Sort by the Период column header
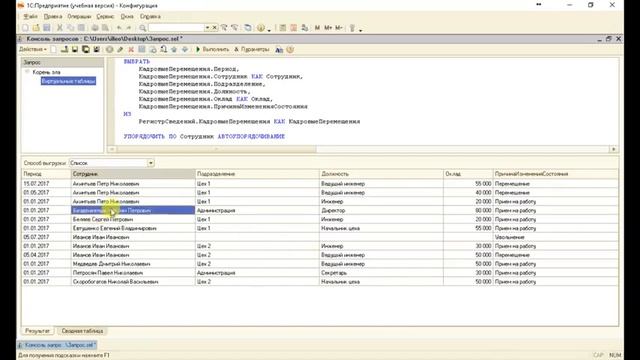 point(46,174)
